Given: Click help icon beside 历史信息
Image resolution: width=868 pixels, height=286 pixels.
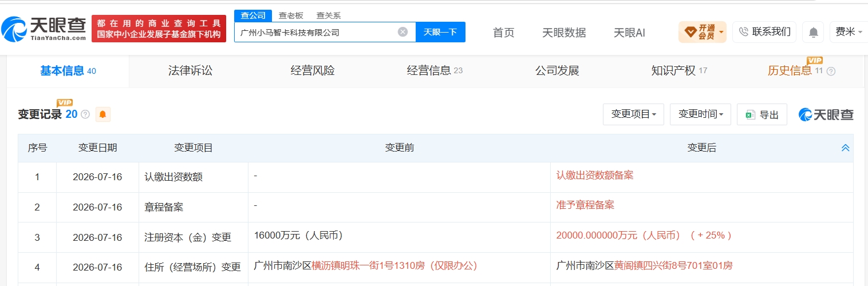Looking at the screenshot, I should (831, 71).
